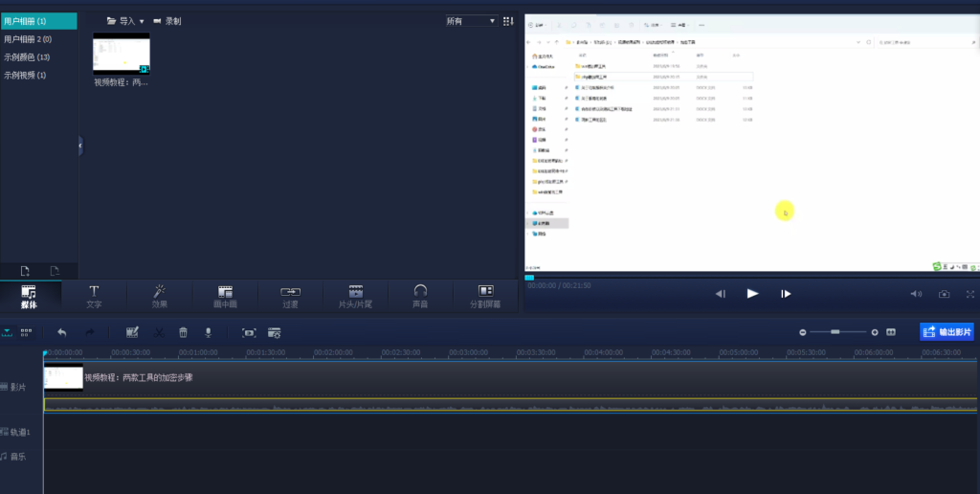980x494 pixels.
Task: Select the 视频教程 media thumbnail in library
Action: 122,54
